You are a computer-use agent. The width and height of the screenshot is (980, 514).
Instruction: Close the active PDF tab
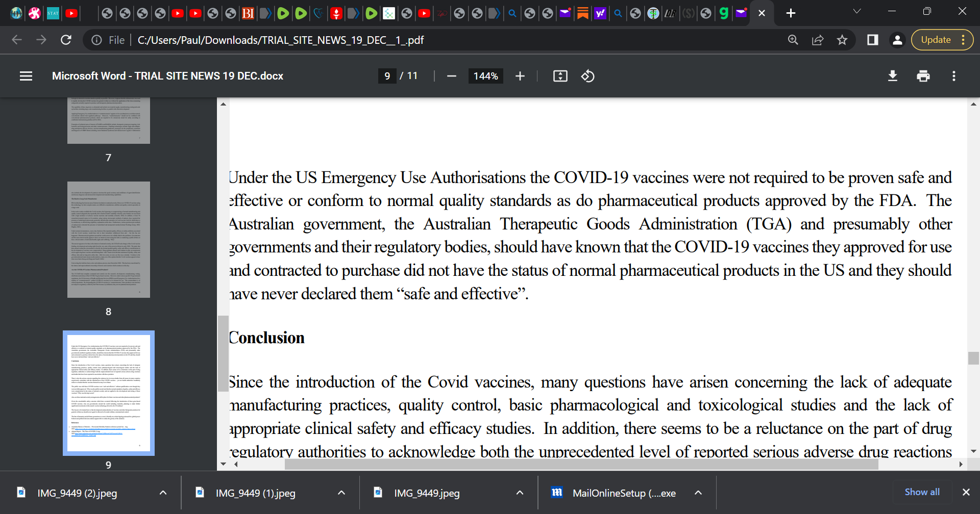pos(762,13)
